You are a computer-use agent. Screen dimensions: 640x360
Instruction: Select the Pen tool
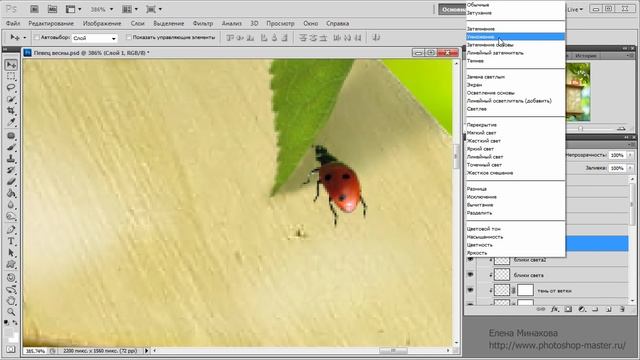pyautogui.click(x=11, y=230)
